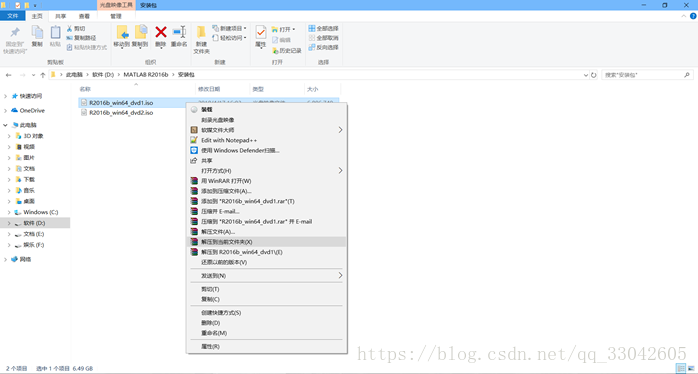The height and width of the screenshot is (374, 698).
Task: Select 3D 对象 in navigation tree
Action: 33,136
